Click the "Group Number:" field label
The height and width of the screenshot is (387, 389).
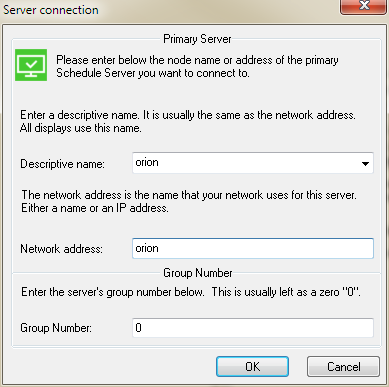click(x=56, y=328)
